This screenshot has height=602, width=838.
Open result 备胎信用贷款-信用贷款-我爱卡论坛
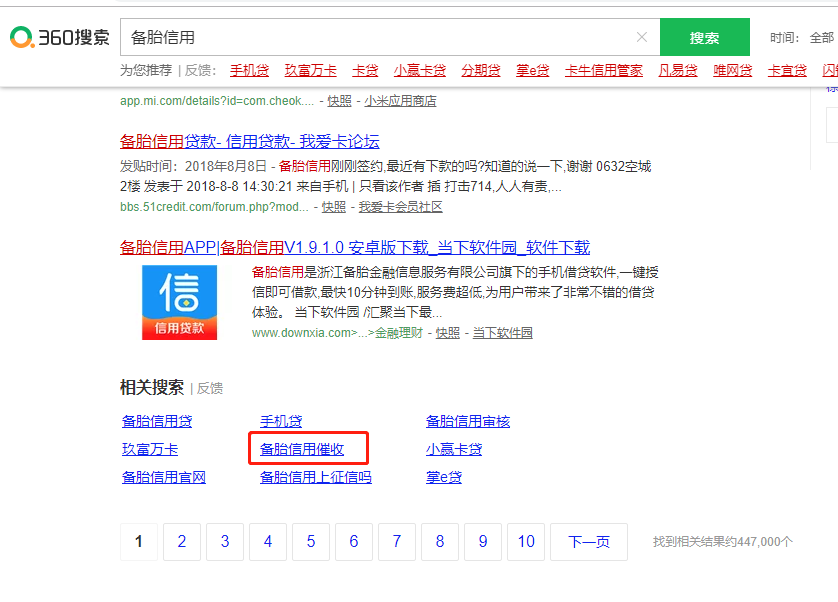click(x=250, y=141)
